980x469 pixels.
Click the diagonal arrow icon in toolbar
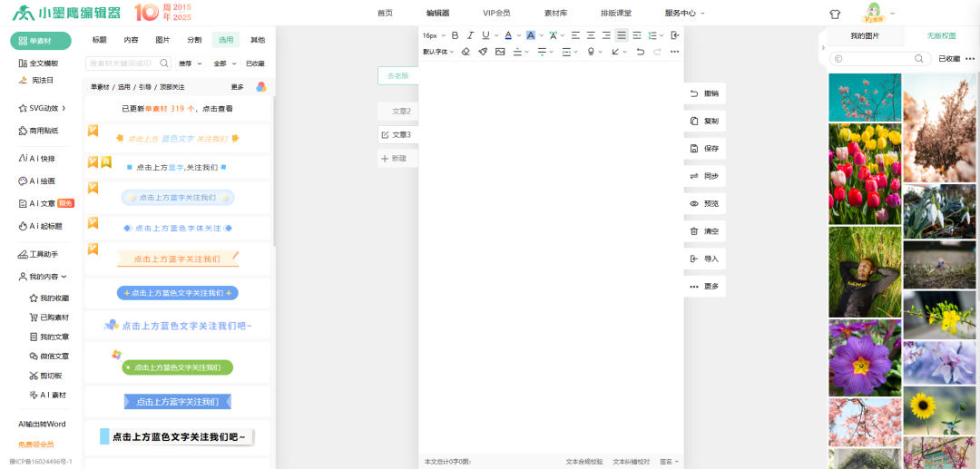615,52
